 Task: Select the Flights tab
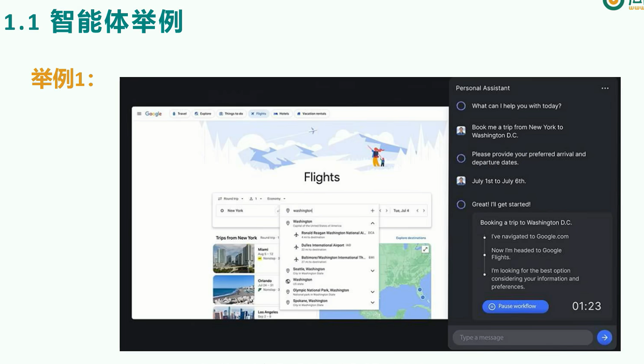[259, 114]
